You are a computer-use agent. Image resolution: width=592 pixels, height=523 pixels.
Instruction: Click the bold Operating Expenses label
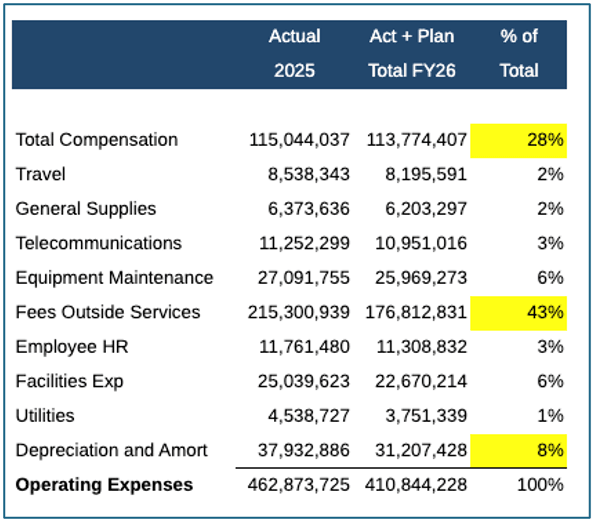point(104,485)
